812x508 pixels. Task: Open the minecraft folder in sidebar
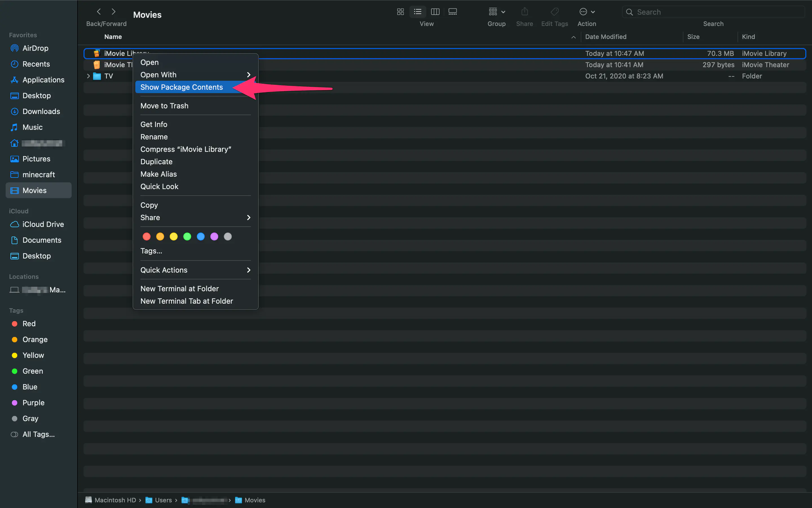pos(39,175)
